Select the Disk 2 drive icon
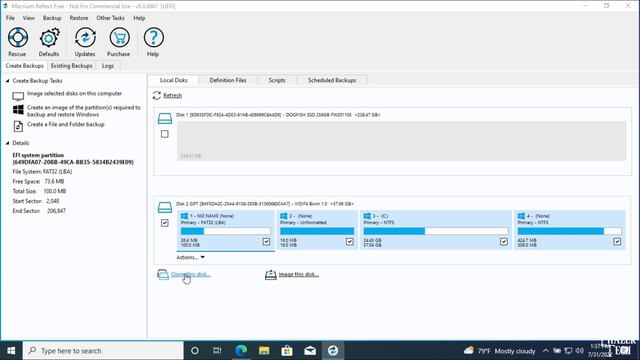The height and width of the screenshot is (360, 640). tap(164, 207)
